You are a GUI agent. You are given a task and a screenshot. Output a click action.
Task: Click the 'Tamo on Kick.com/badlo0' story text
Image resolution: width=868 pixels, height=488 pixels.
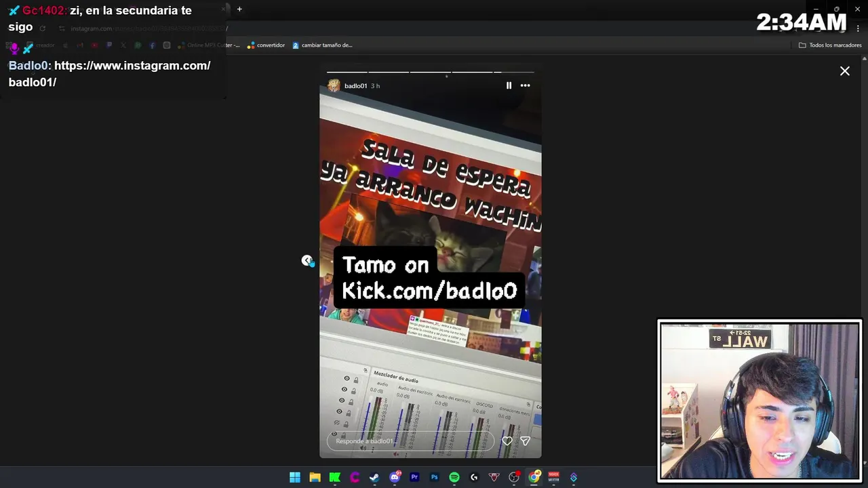point(429,277)
